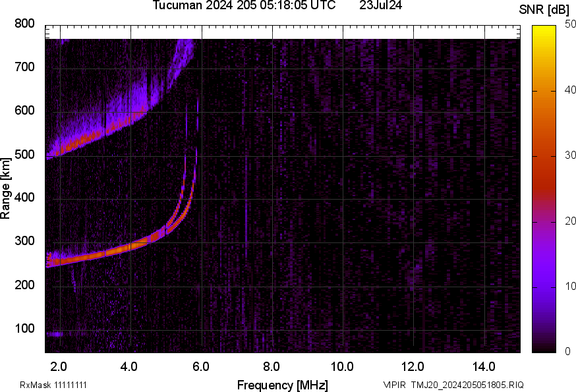Click range tick label 400
The image size is (576, 392).
coord(24,198)
